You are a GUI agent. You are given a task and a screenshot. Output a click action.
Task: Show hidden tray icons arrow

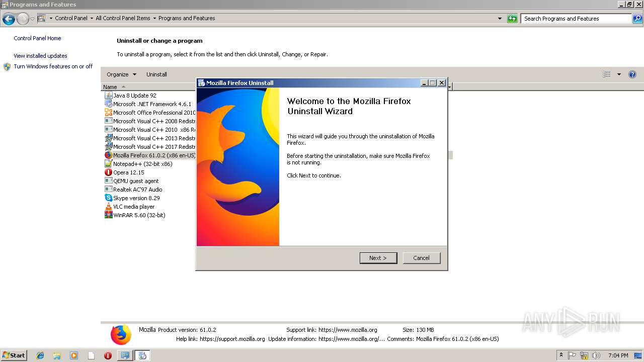pyautogui.click(x=561, y=355)
